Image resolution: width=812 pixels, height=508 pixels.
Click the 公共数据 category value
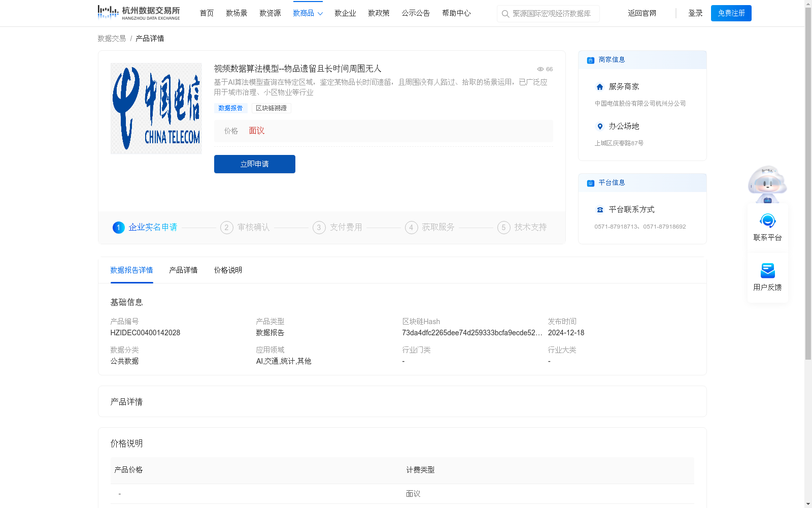[x=124, y=361]
